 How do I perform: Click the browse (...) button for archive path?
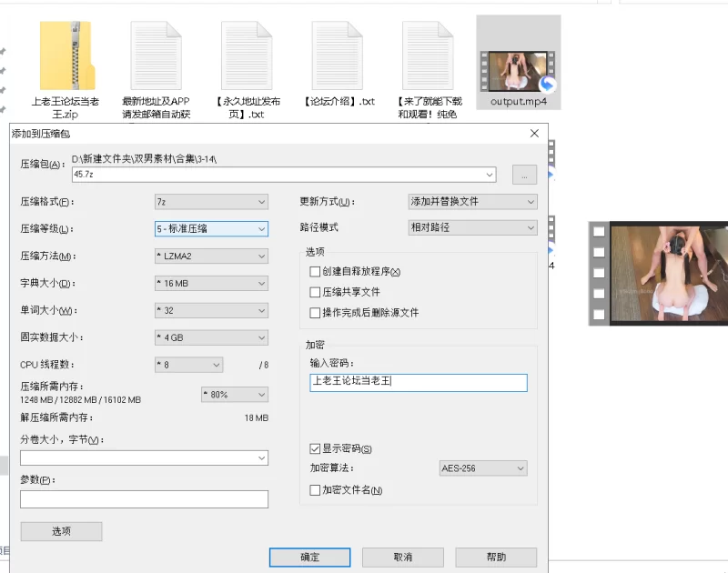pos(524,175)
